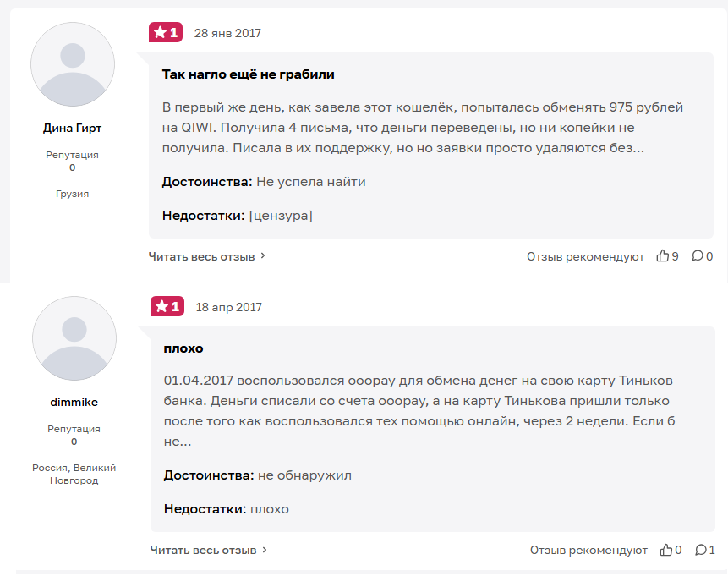This screenshot has width=728, height=576.
Task: Click the date 28 янв 2017
Action: coord(227,34)
